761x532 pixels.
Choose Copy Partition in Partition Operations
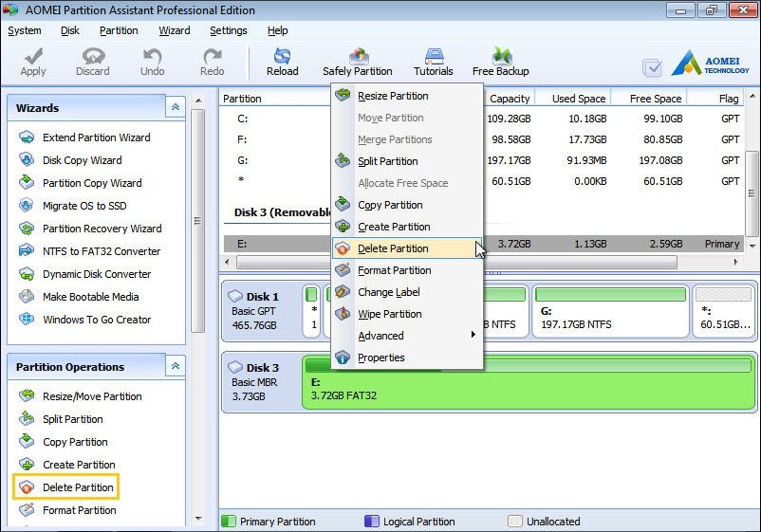click(x=63, y=442)
